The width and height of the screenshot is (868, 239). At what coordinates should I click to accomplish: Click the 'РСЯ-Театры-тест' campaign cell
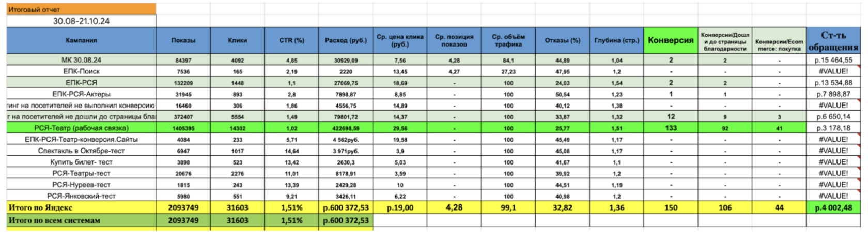(x=81, y=174)
